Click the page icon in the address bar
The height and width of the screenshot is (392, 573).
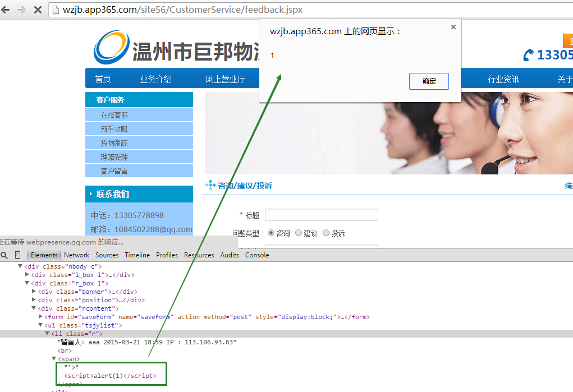click(56, 10)
